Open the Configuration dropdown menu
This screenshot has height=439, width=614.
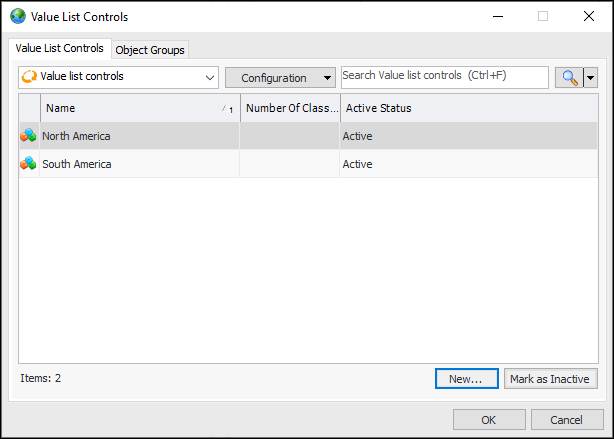tap(280, 78)
